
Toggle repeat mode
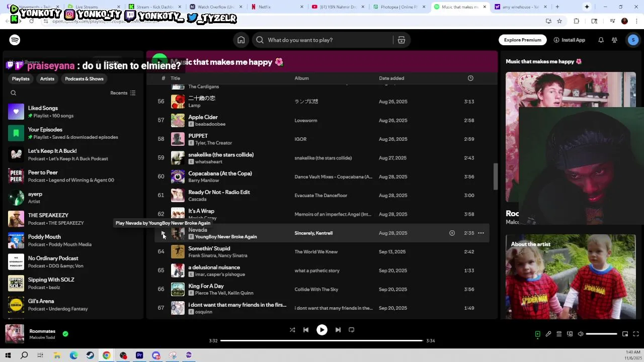coord(352,330)
